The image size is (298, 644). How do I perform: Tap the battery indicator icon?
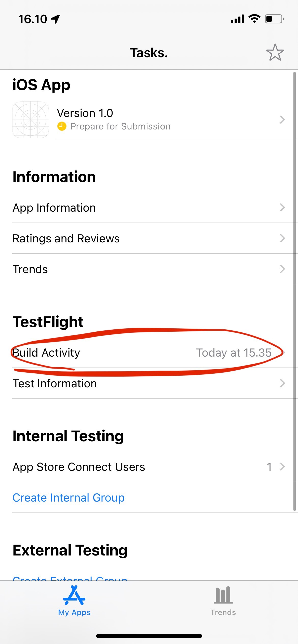[274, 19]
